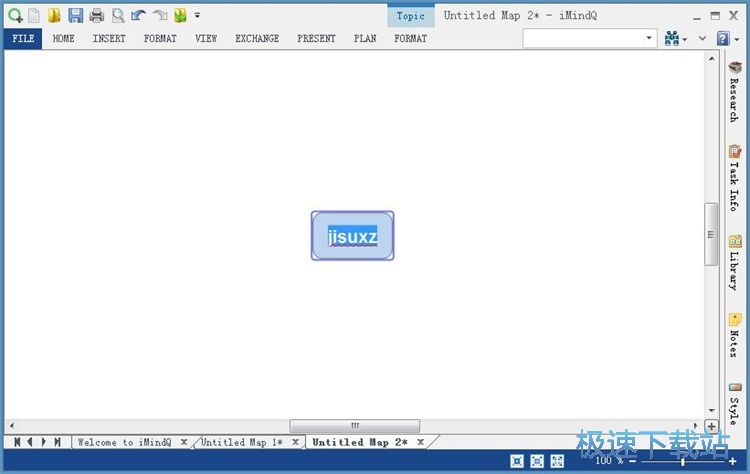Go to the next map tab arrow
750x474 pixels.
pyautogui.click(x=44, y=442)
